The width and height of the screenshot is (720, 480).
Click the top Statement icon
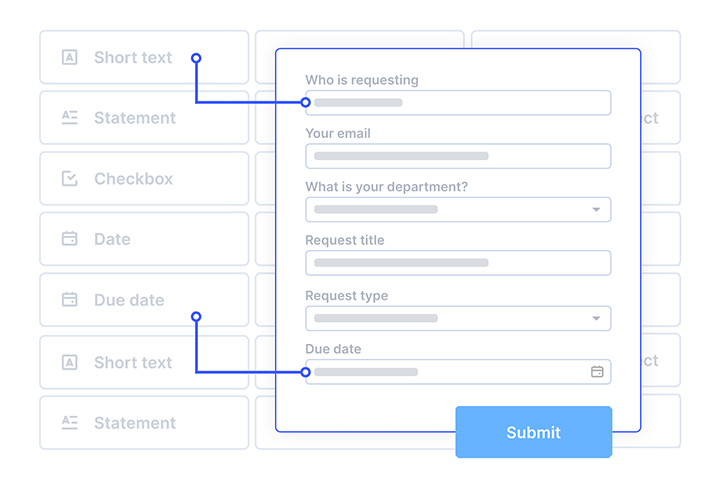tap(69, 118)
